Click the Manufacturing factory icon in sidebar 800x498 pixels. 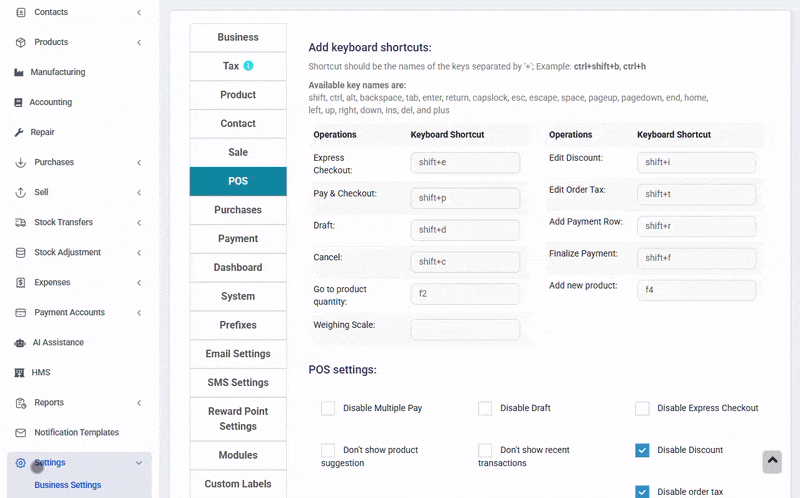[x=19, y=72]
